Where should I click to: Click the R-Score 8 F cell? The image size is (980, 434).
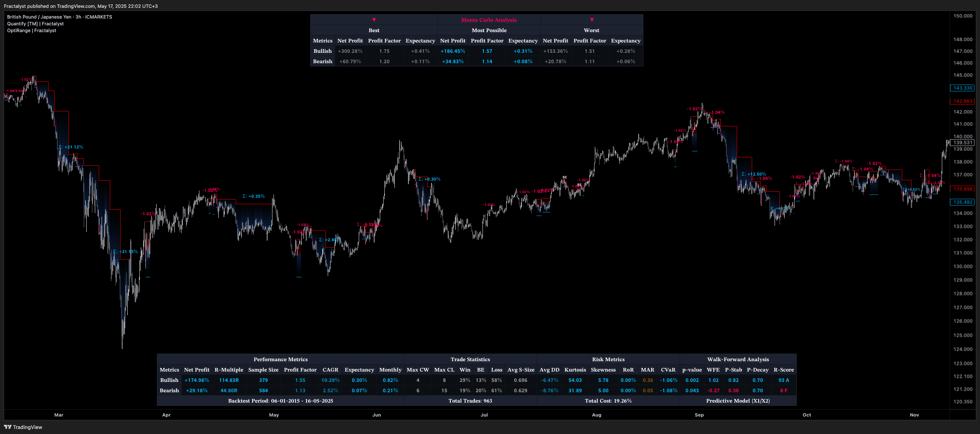(784, 390)
